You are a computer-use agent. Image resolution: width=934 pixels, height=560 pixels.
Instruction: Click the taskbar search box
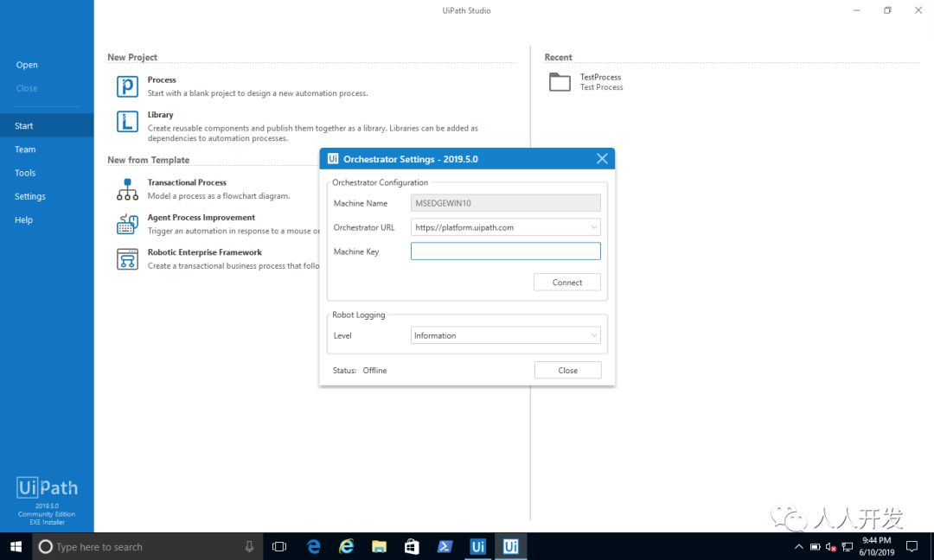click(148, 546)
